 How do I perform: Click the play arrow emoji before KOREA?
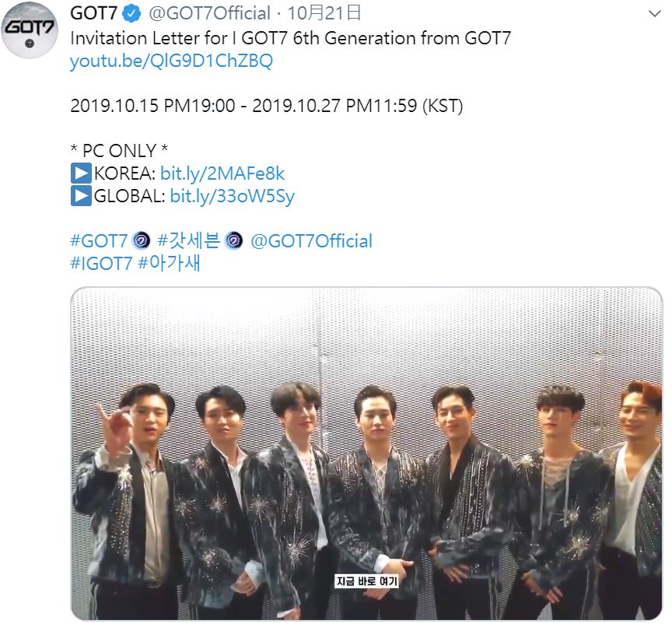click(x=81, y=173)
